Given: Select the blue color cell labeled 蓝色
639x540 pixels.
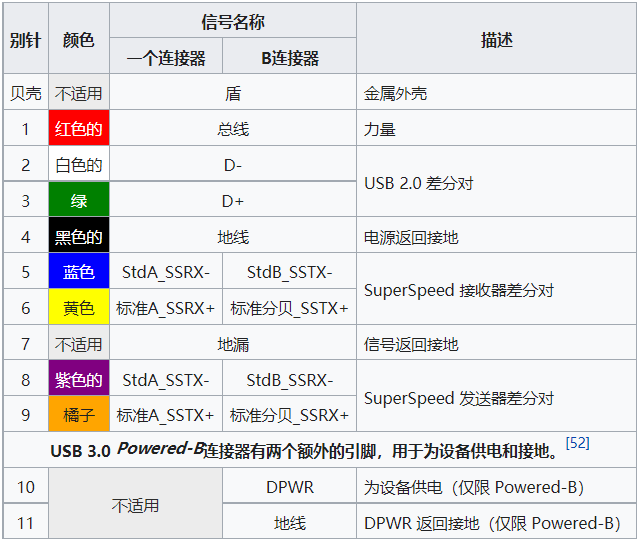Looking at the screenshot, I should tap(78, 272).
